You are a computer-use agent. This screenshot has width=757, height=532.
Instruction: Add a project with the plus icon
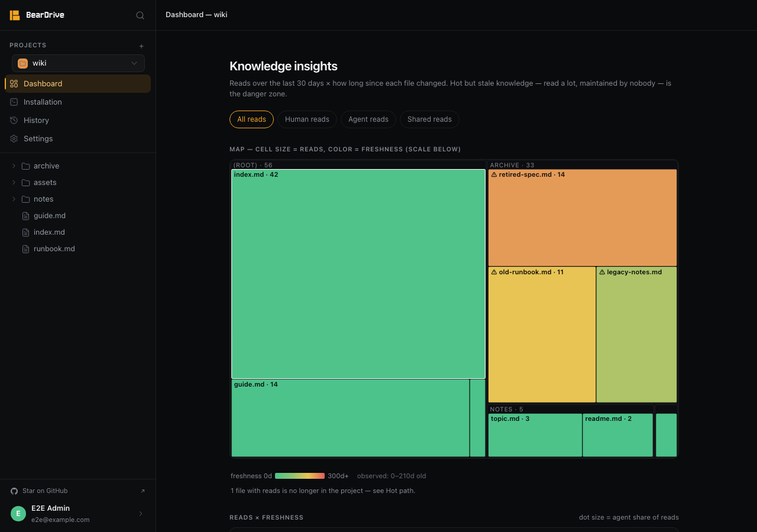(x=141, y=46)
